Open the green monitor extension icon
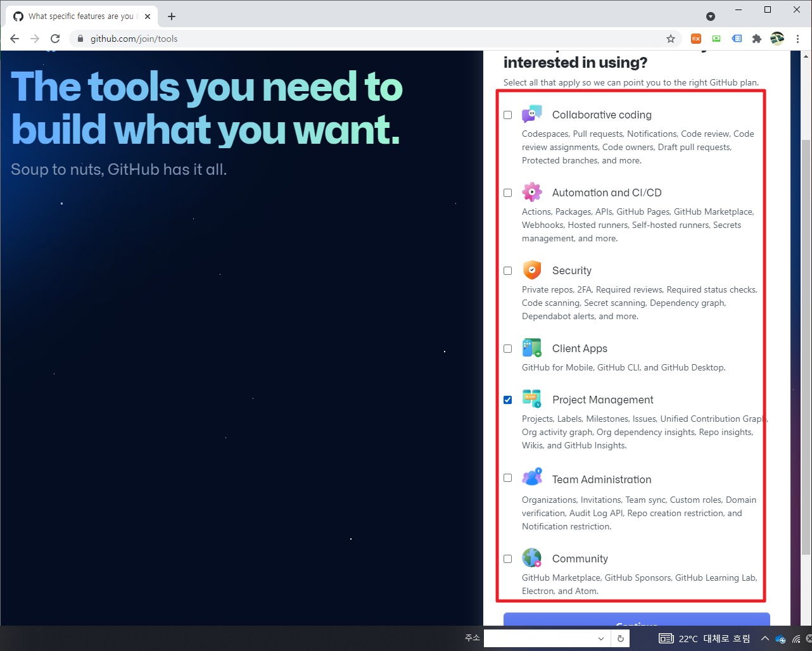The width and height of the screenshot is (812, 651). point(716,39)
